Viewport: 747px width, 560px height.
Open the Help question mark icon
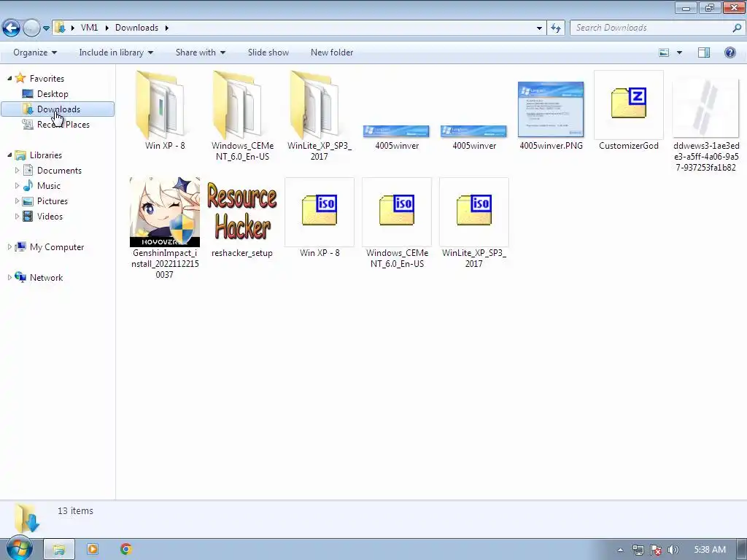pos(729,52)
